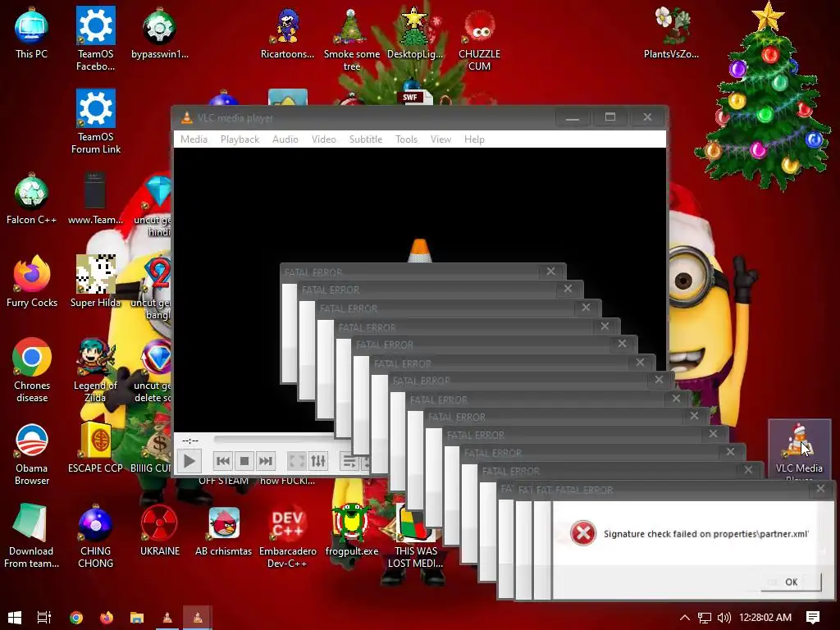Open the Media menu in VLC
The height and width of the screenshot is (630, 840).
click(x=194, y=139)
